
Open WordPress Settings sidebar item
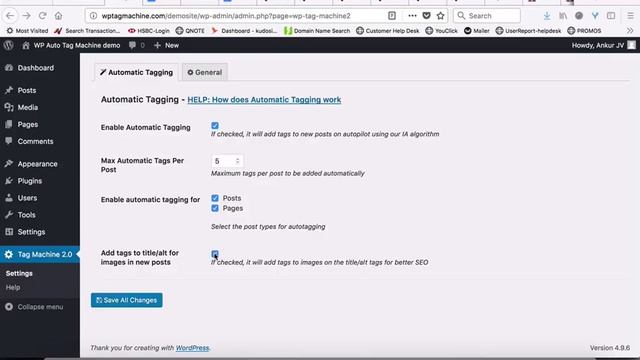click(x=40, y=232)
